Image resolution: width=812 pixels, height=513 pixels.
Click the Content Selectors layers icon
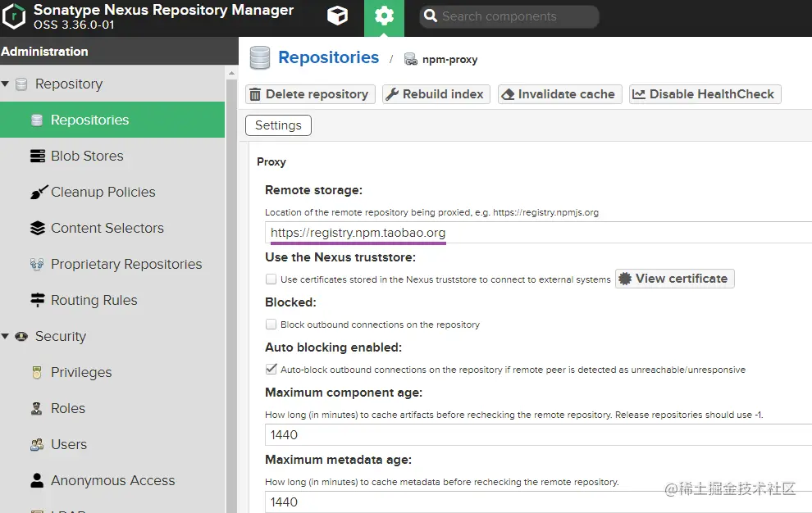[37, 228]
